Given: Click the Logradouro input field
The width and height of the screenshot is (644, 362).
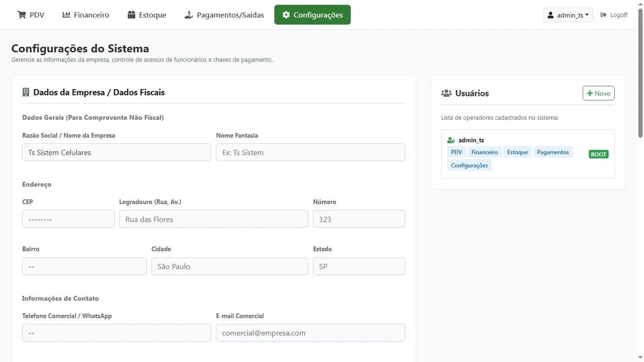Looking at the screenshot, I should [x=214, y=219].
